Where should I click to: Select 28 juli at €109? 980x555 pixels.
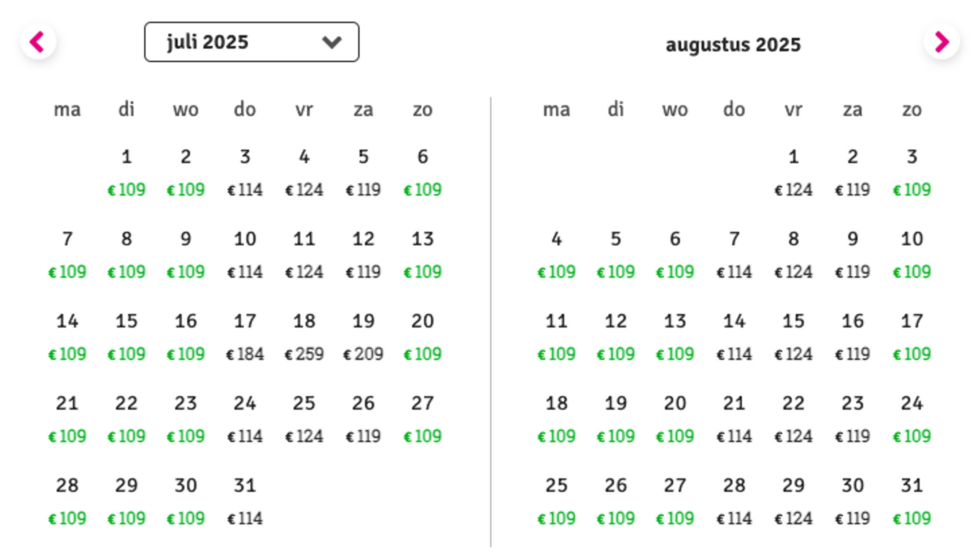coord(67,501)
